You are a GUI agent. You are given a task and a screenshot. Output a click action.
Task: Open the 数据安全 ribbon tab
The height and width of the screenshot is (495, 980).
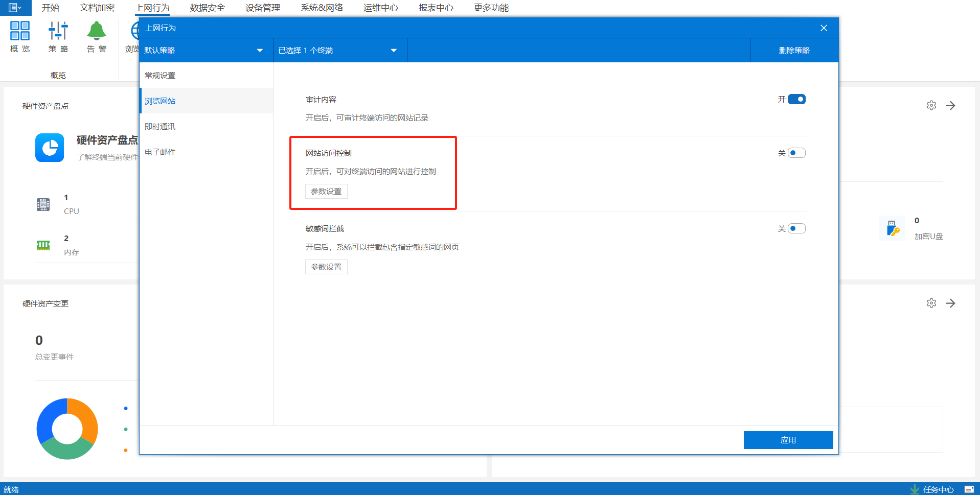tap(207, 8)
